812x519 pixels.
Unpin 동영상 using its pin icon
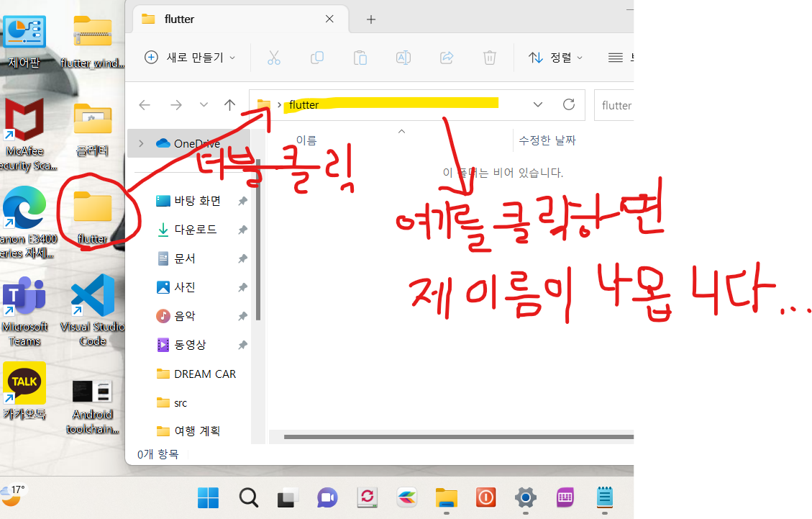(x=242, y=345)
